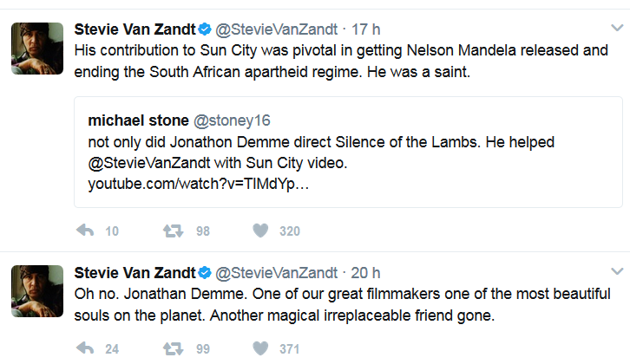Click @StevieVanZandt handle on second tweet
Image resolution: width=630 pixels, height=364 pixels.
tap(277, 273)
